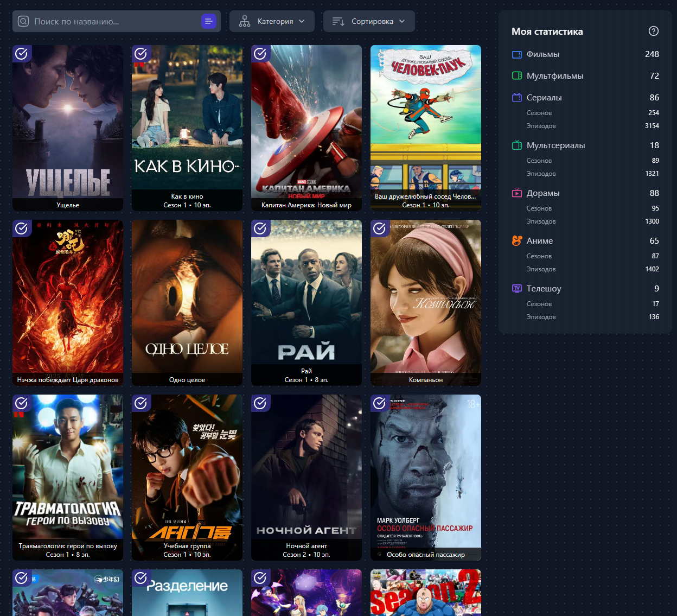Open the Рай series poster thumbnail
The image size is (677, 616).
pos(306,293)
